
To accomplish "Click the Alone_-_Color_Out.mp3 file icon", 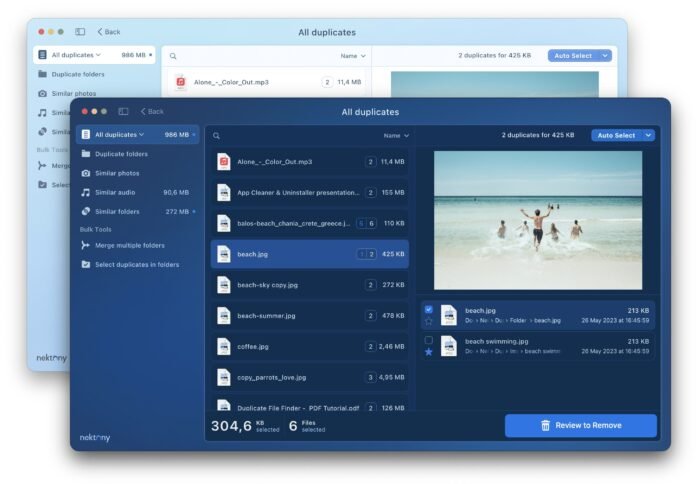I will click(224, 161).
